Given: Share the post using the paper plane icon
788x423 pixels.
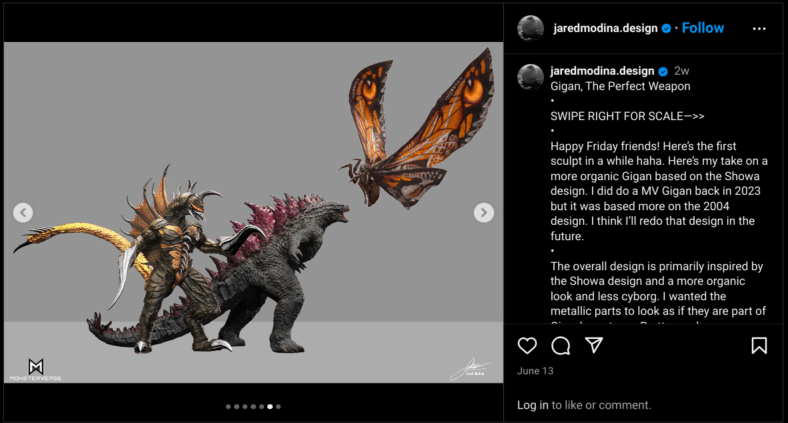Looking at the screenshot, I should click(594, 346).
